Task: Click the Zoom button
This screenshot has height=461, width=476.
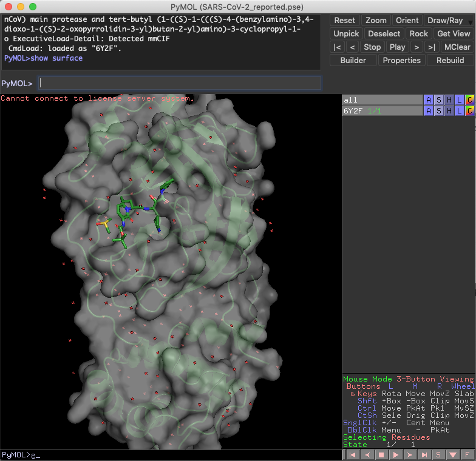Action: pyautogui.click(x=376, y=21)
